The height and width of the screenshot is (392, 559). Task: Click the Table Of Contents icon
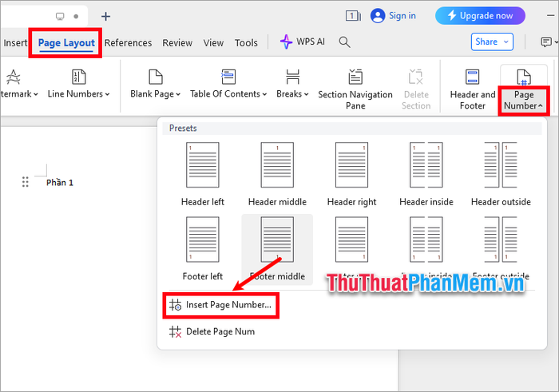click(228, 77)
